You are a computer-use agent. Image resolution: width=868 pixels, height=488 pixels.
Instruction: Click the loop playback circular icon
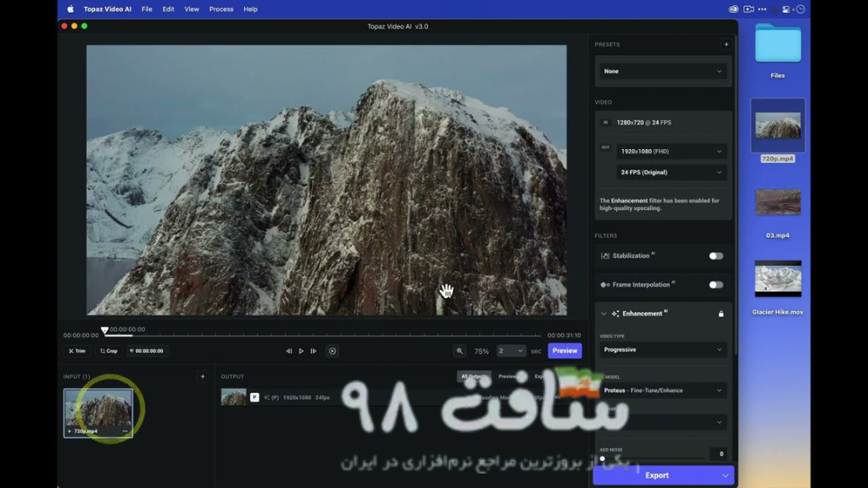click(x=332, y=351)
